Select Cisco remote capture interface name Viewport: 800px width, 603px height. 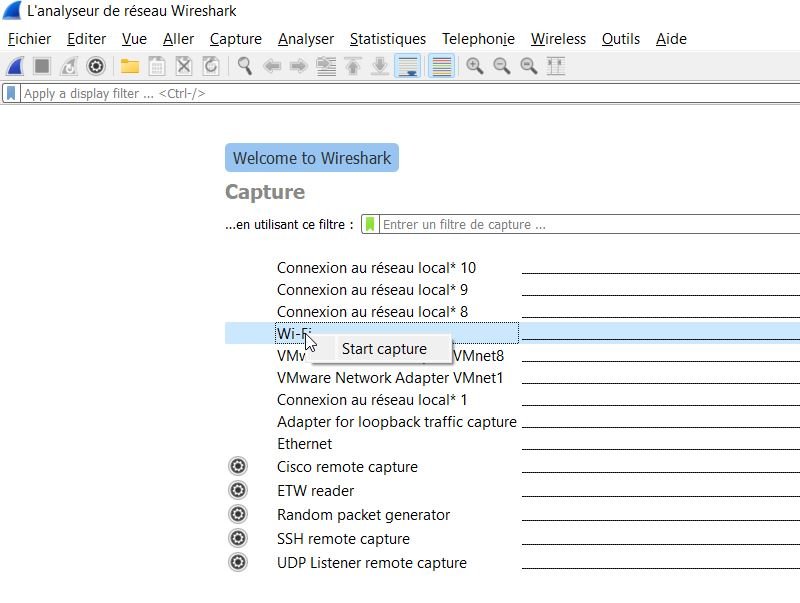pos(347,467)
